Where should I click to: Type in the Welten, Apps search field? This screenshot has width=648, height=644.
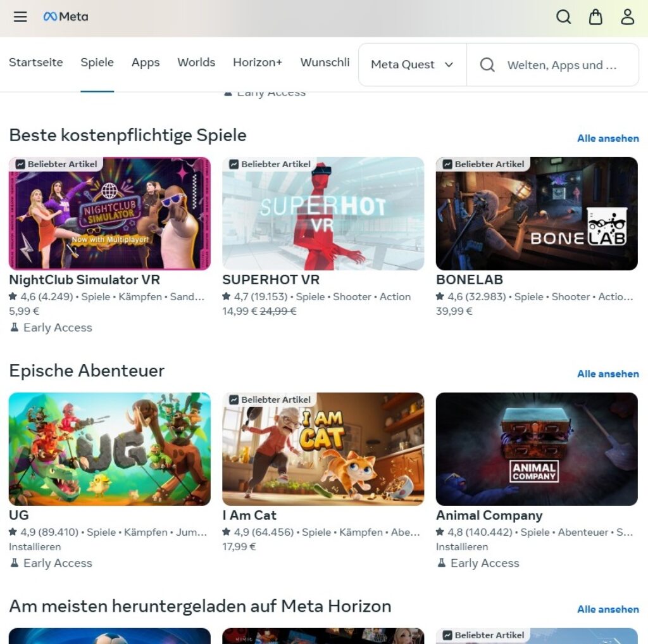(x=562, y=65)
